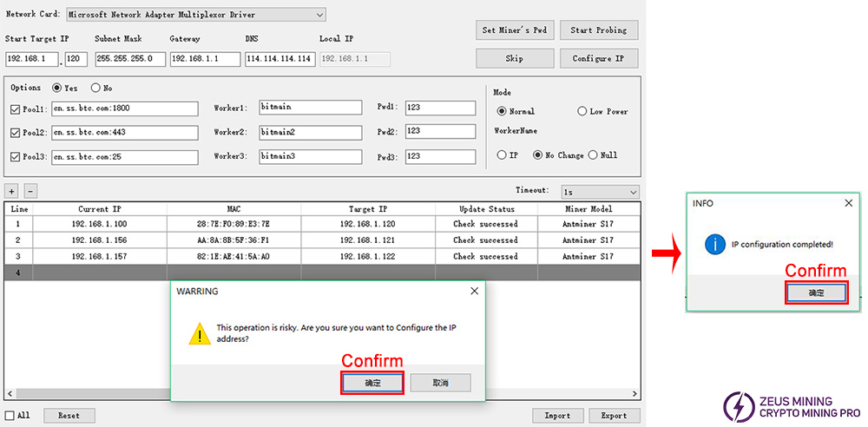Select the Low Power mode radio button
Image resolution: width=868 pixels, height=427 pixels.
click(582, 111)
